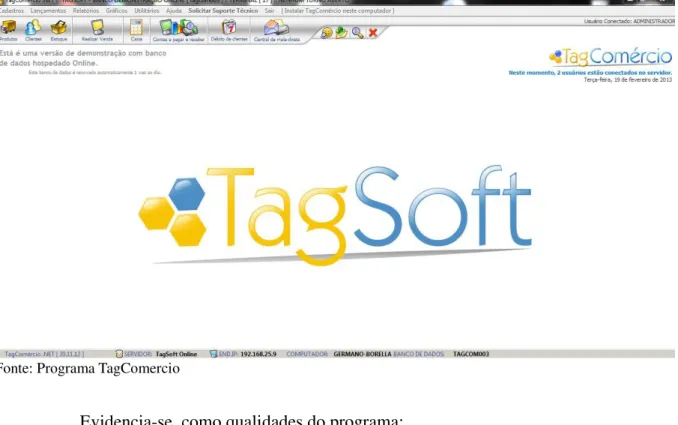Click the magnifying glass search icon
Viewport: 678px width, 425px height.
[357, 32]
